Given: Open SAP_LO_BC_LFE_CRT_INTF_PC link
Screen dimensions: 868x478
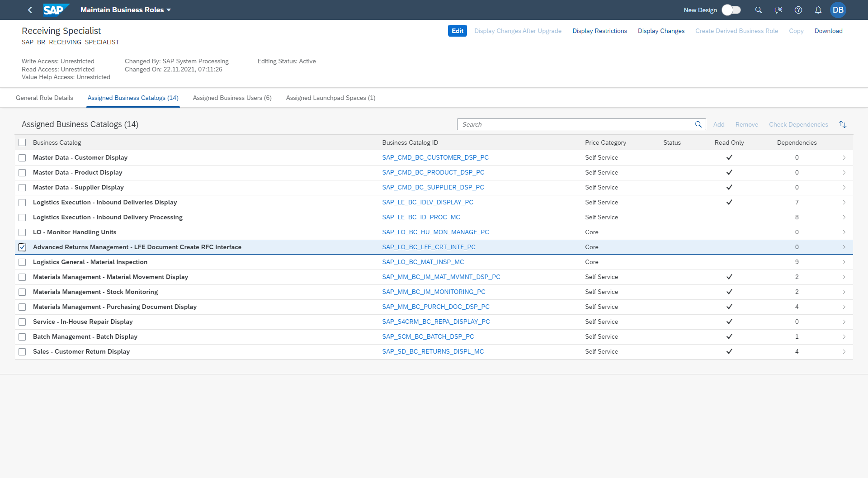Looking at the screenshot, I should (x=429, y=247).
